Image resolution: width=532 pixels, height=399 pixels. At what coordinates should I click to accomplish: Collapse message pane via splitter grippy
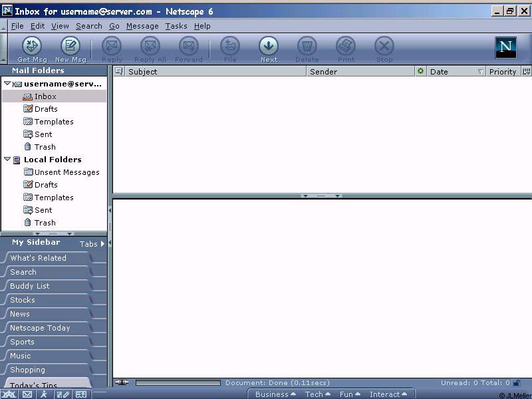(x=321, y=196)
